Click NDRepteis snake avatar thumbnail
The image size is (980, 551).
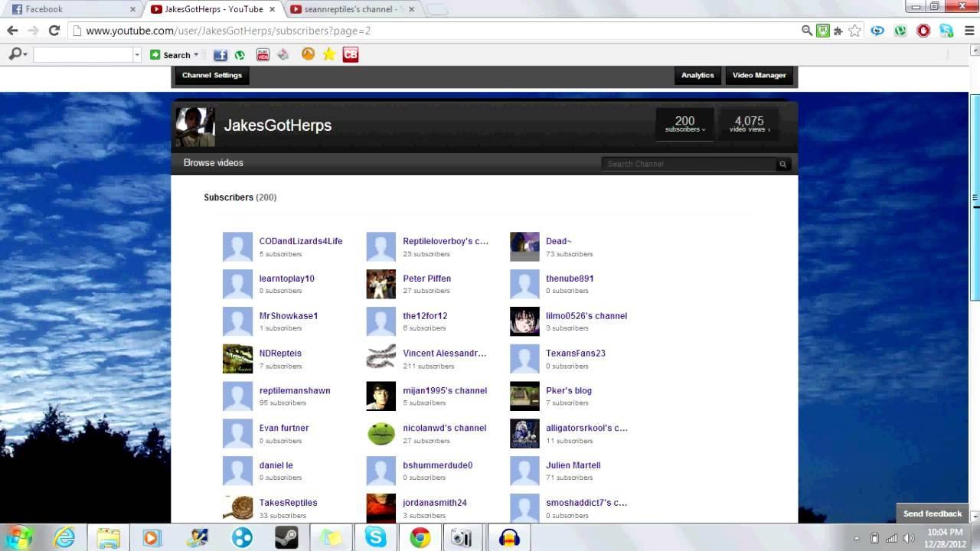click(x=237, y=359)
